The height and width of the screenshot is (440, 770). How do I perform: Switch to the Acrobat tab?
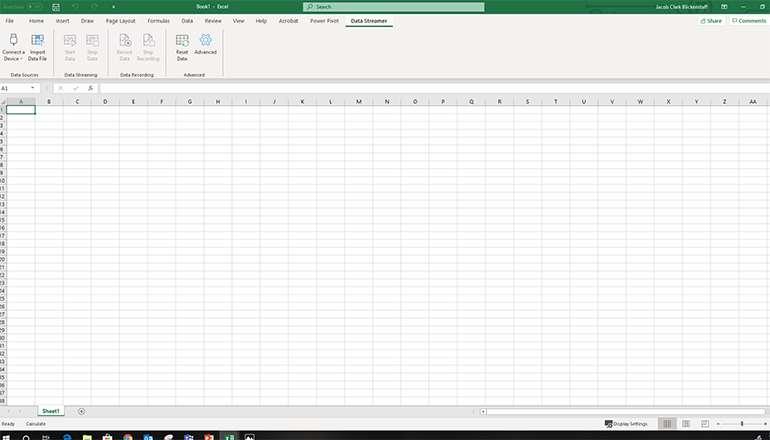tap(288, 21)
